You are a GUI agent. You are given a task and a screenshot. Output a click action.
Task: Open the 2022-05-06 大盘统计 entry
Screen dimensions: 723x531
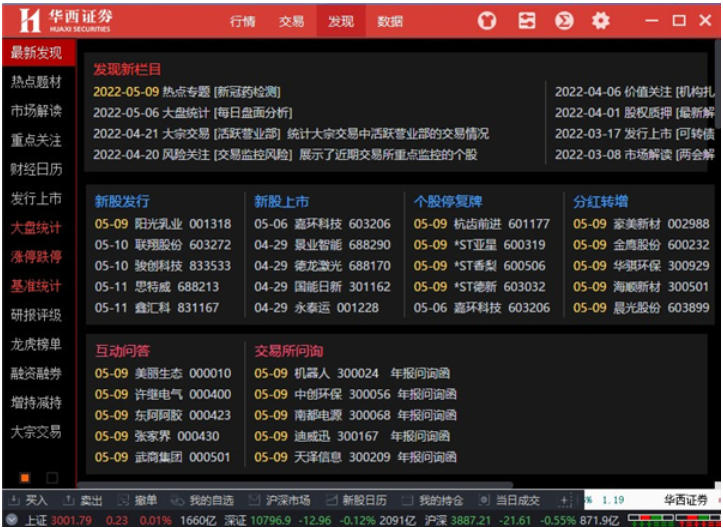click(x=193, y=112)
